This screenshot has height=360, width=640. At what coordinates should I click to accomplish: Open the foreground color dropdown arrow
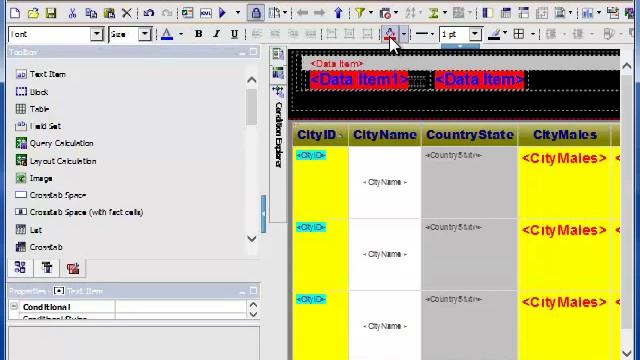tap(181, 34)
